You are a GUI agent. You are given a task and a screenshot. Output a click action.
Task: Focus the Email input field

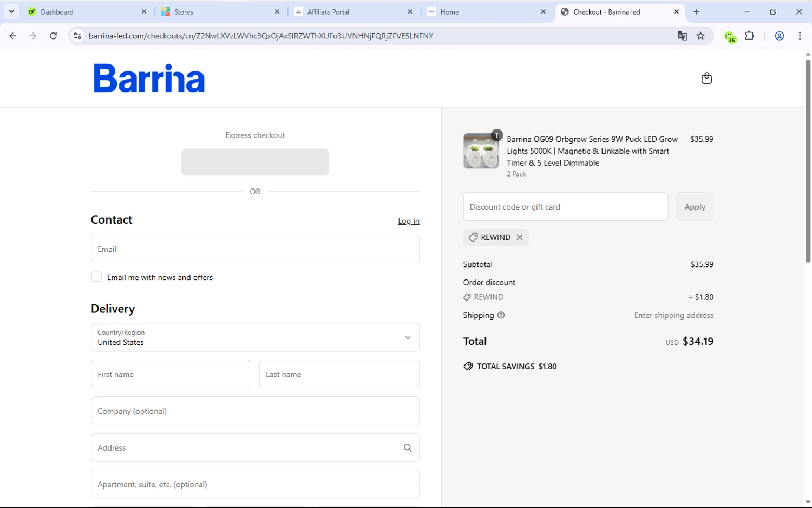tap(255, 249)
